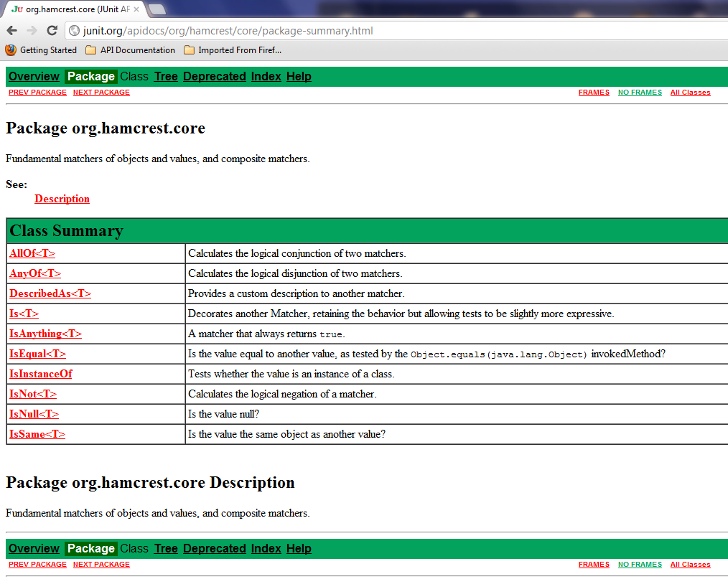The width and height of the screenshot is (728, 579).
Task: Go to PREV PACKAGE at top
Action: click(x=37, y=93)
